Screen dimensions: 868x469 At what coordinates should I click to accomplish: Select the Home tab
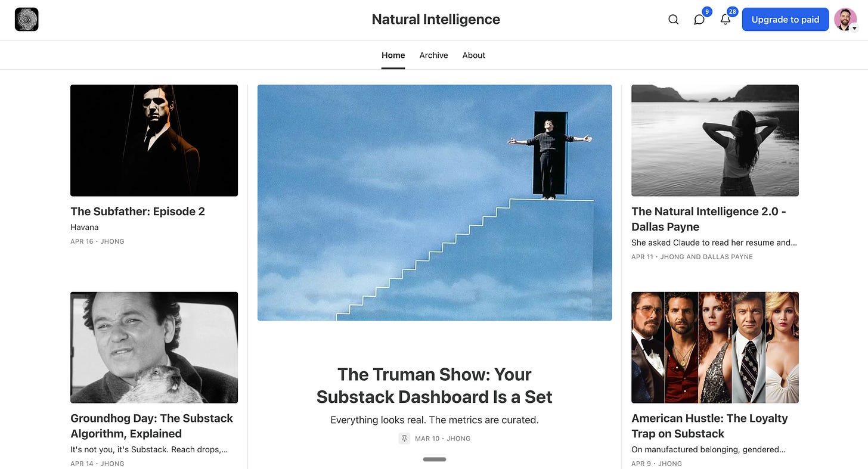tap(393, 55)
